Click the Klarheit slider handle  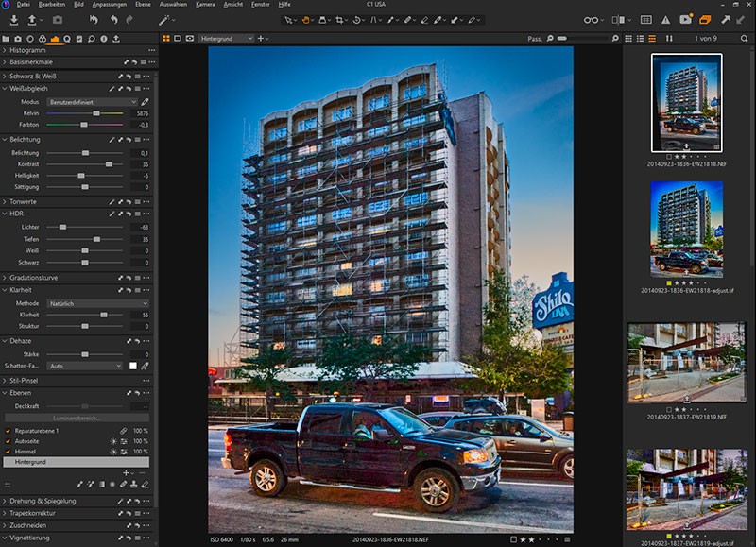(104, 316)
